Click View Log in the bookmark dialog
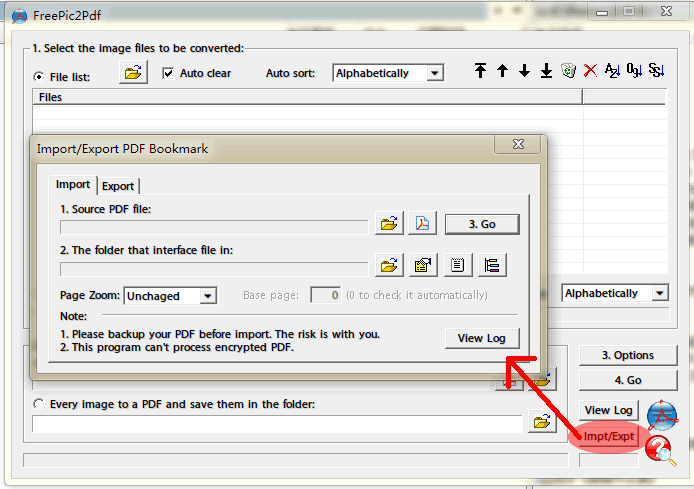The width and height of the screenshot is (694, 489). pyautogui.click(x=482, y=339)
